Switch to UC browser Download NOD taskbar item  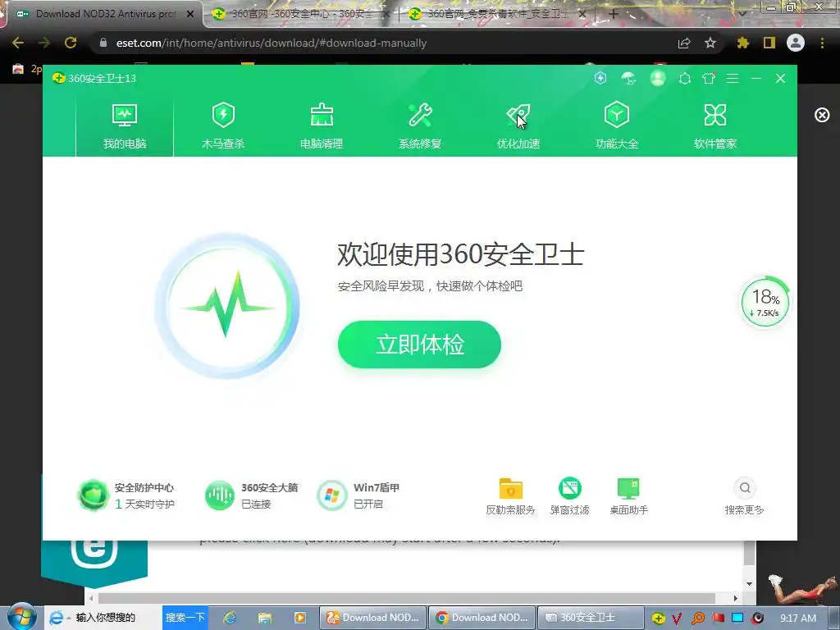[x=373, y=618]
